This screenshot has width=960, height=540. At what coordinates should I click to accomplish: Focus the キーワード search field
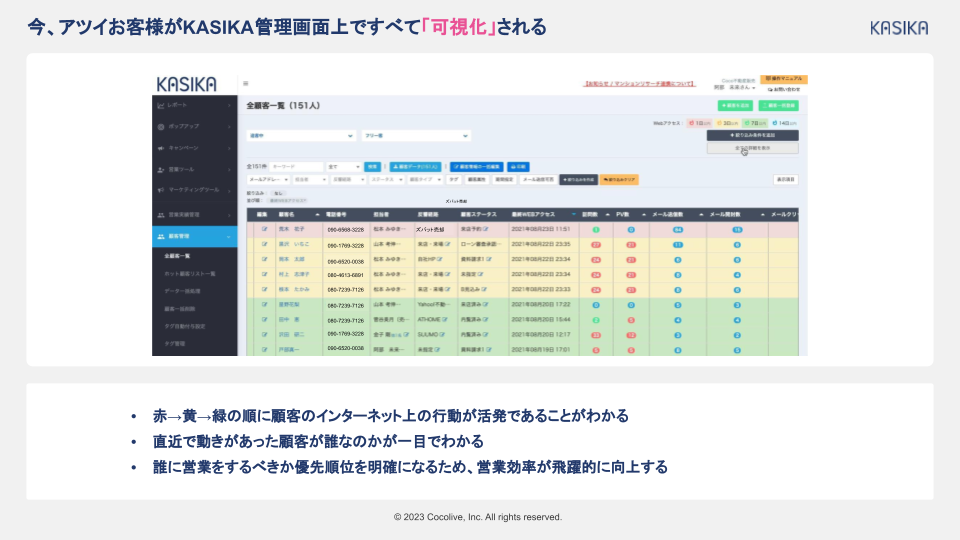pos(296,167)
